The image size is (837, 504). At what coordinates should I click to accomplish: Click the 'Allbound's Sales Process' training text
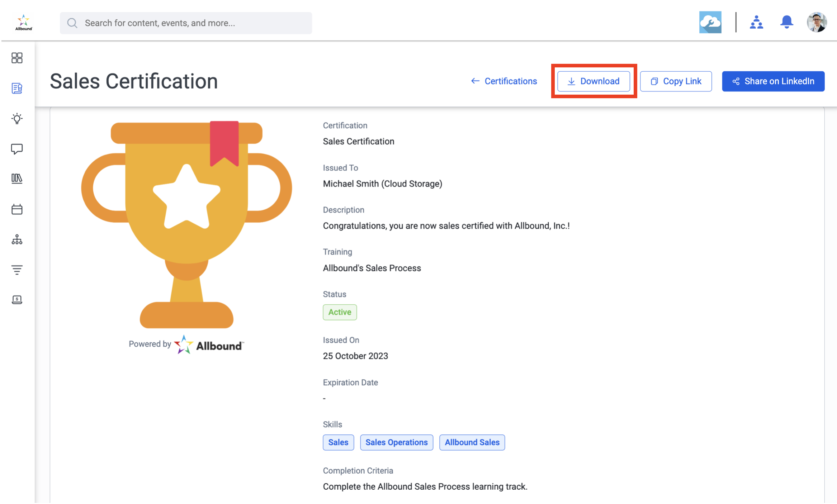[x=372, y=268]
